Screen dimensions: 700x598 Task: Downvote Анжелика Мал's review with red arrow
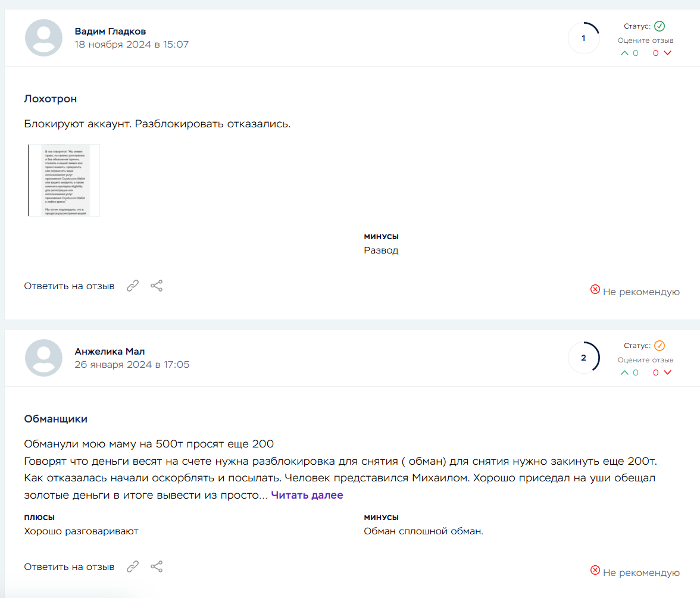tap(667, 372)
